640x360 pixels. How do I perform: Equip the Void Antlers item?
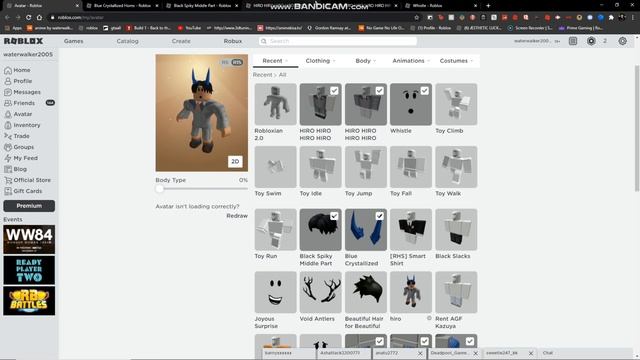[x=320, y=292]
